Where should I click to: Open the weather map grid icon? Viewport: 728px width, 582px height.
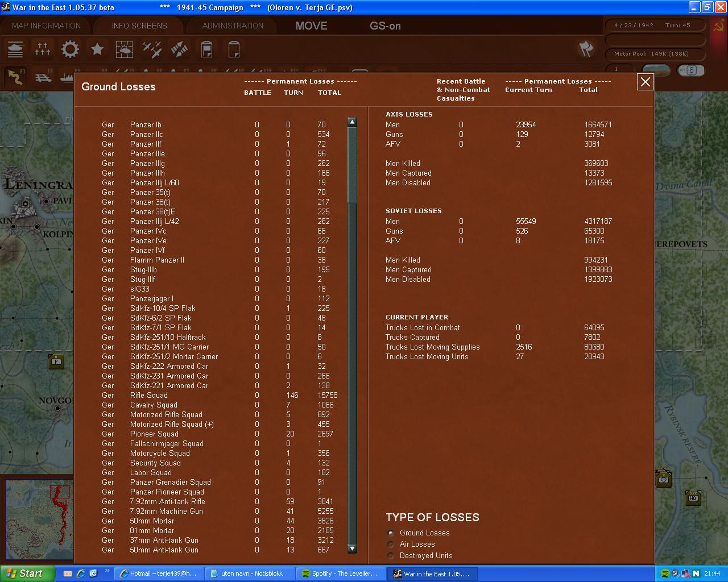coord(125,49)
